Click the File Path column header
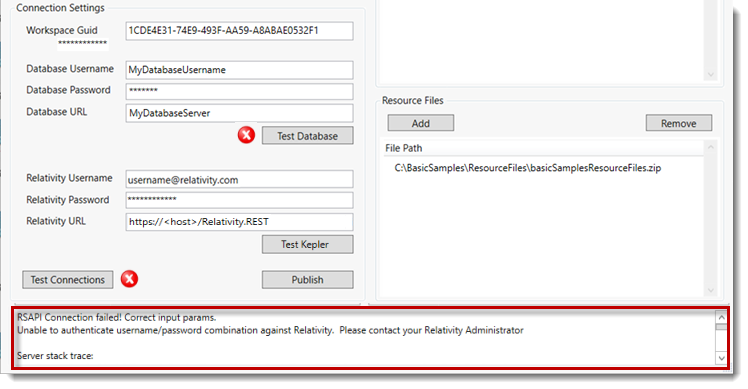This screenshot has width=748, height=389. point(404,148)
